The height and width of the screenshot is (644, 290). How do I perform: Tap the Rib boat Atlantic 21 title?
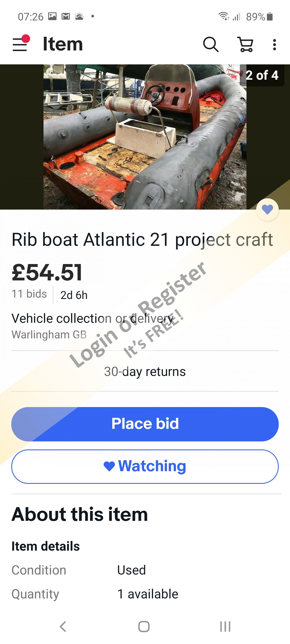(x=142, y=239)
